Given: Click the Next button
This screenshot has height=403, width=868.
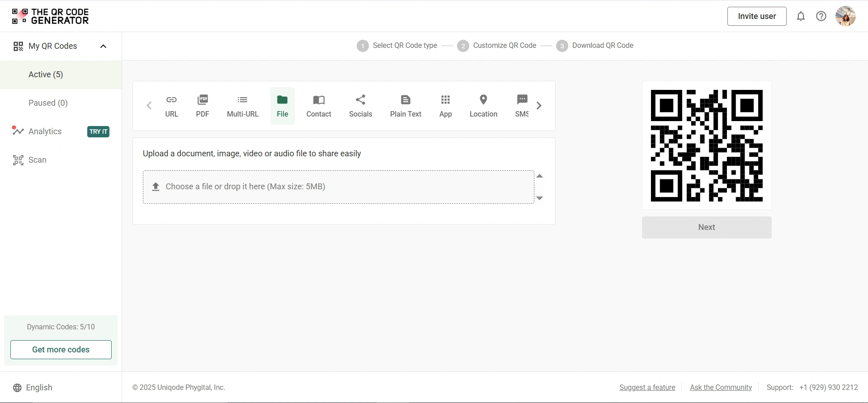Looking at the screenshot, I should coord(707,227).
